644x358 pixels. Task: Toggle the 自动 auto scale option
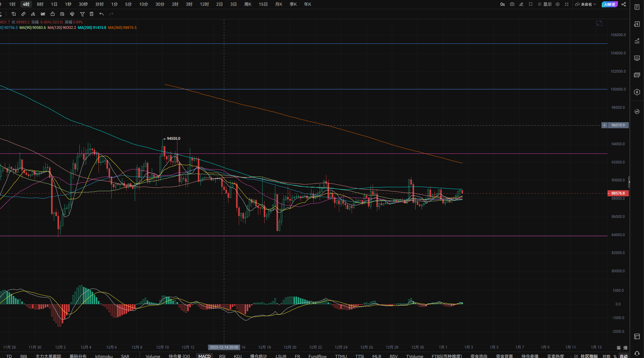click(x=624, y=356)
